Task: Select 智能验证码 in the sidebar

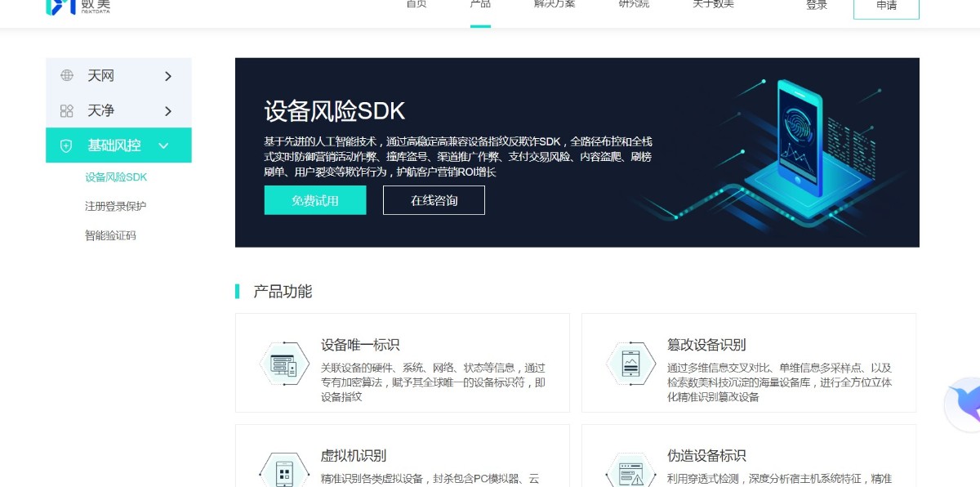Action: tap(110, 235)
